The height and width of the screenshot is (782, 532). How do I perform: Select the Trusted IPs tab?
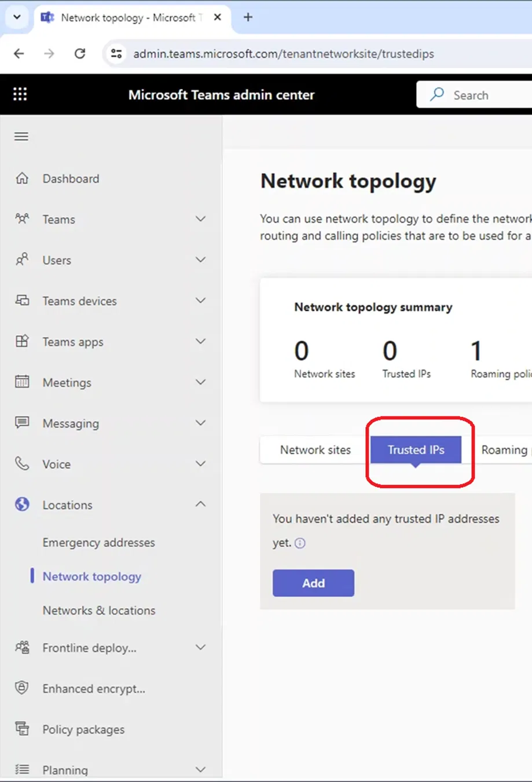[416, 450]
